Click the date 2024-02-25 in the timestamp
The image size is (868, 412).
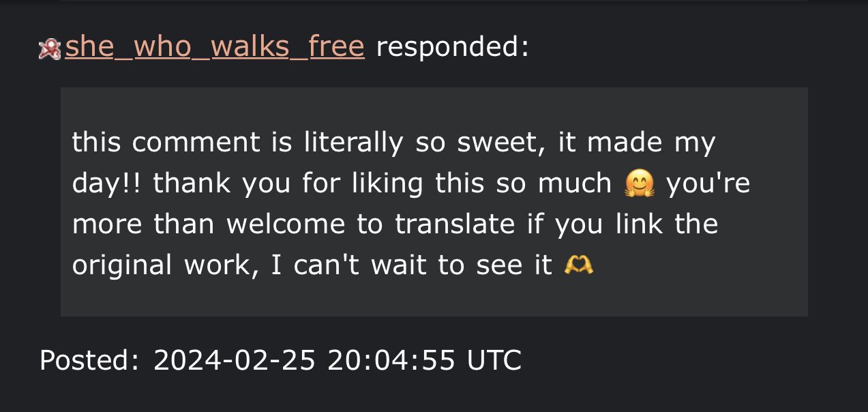pyautogui.click(x=235, y=359)
